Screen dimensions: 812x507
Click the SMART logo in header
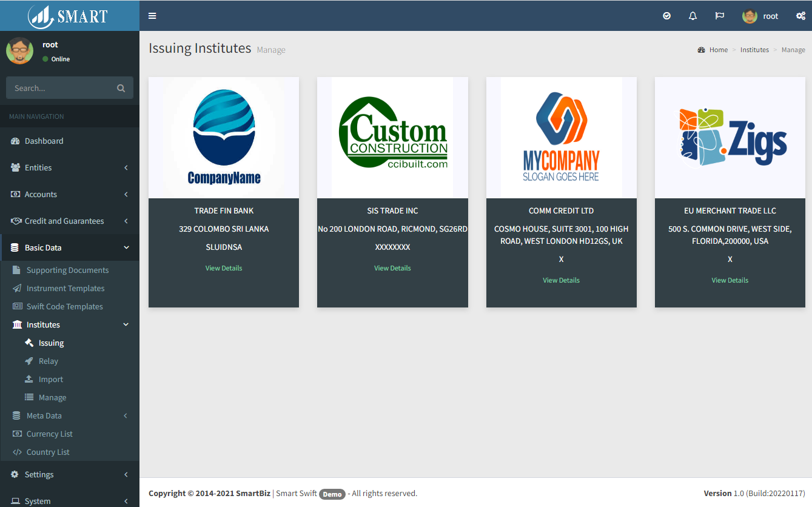tap(69, 16)
